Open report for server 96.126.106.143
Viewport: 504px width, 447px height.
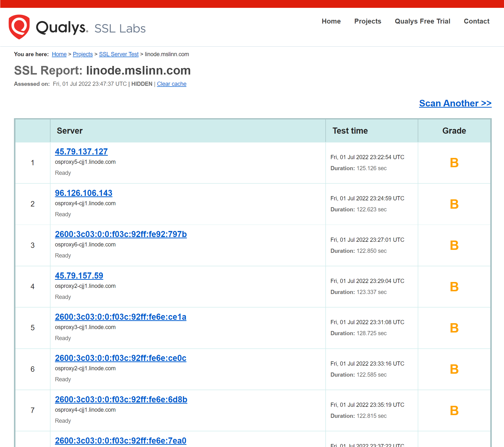click(x=83, y=193)
